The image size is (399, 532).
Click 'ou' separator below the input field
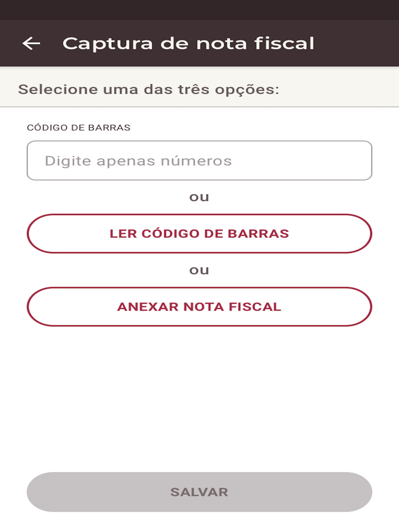coord(199,197)
